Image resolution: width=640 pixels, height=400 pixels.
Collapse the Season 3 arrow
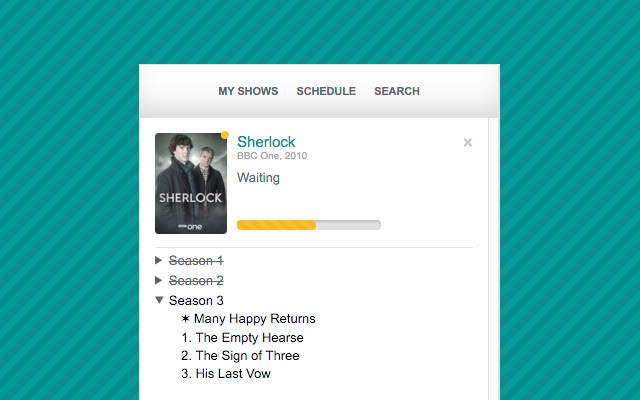click(159, 300)
